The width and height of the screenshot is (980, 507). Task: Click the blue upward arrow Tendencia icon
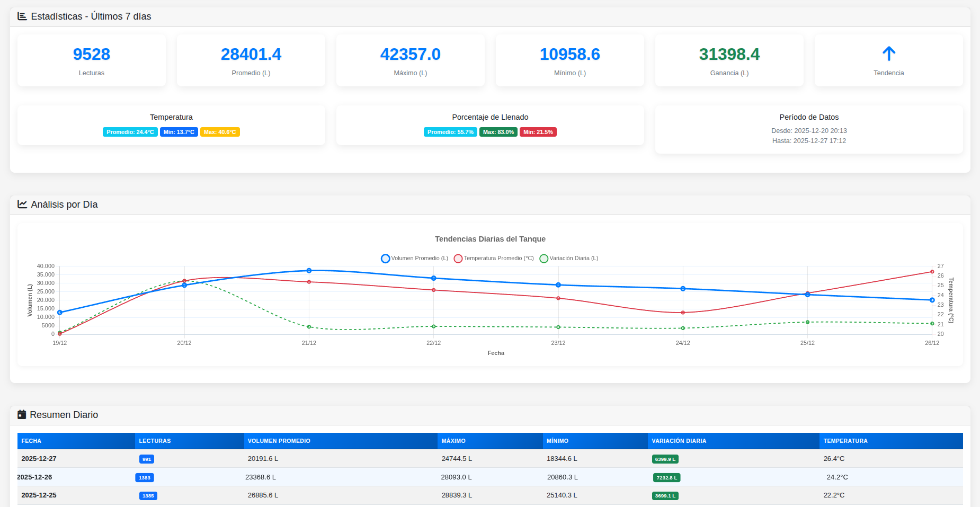(888, 54)
